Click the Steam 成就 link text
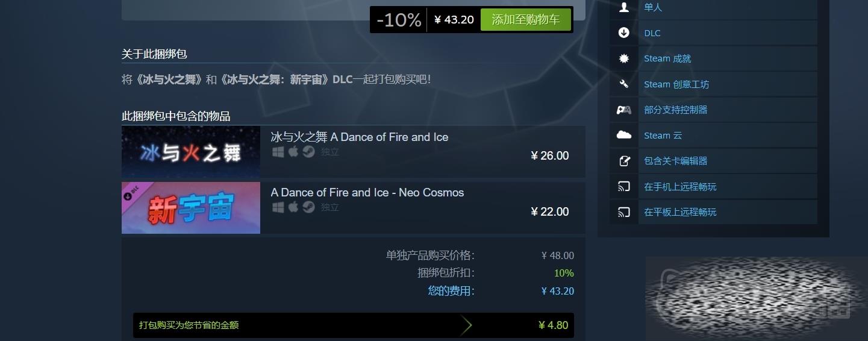The width and height of the screenshot is (868, 341). tap(667, 58)
